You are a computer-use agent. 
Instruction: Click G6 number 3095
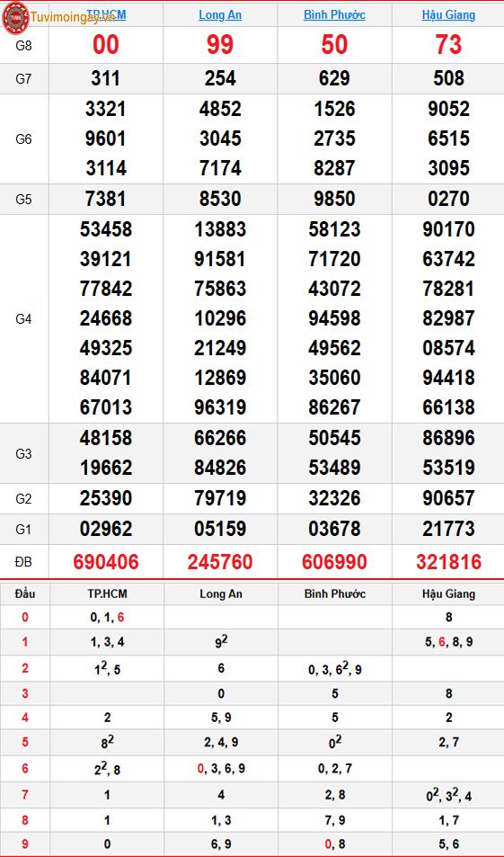(x=448, y=168)
